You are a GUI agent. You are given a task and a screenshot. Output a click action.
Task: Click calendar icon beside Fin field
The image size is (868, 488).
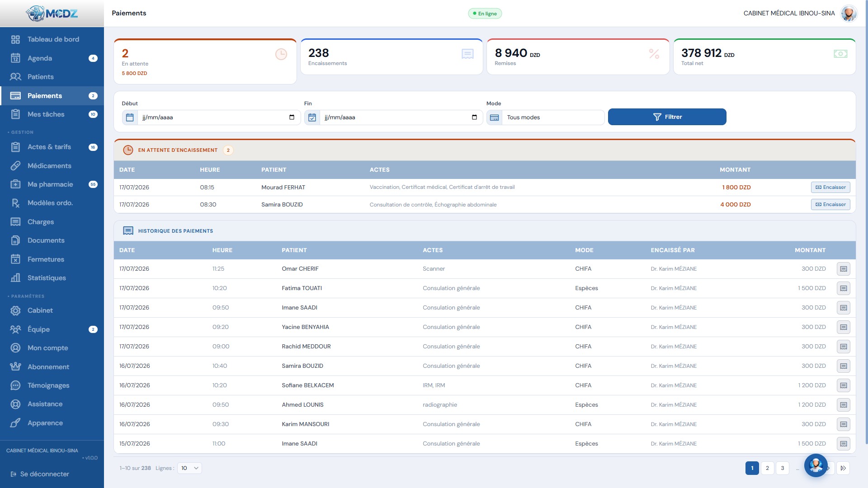312,117
